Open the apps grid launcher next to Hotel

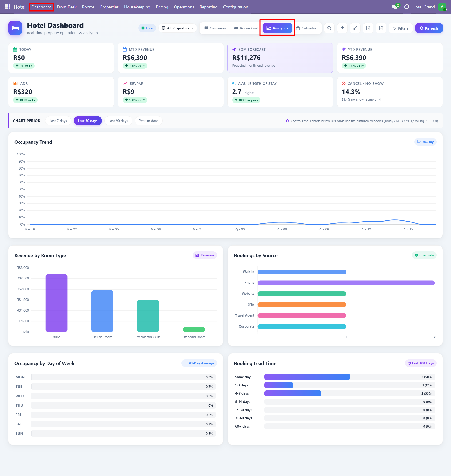pyautogui.click(x=7, y=7)
